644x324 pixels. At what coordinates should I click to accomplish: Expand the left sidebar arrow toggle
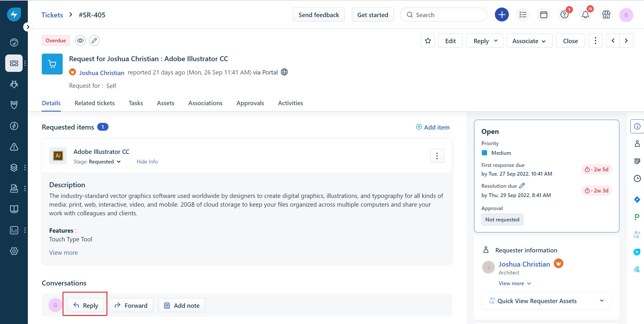click(28, 27)
